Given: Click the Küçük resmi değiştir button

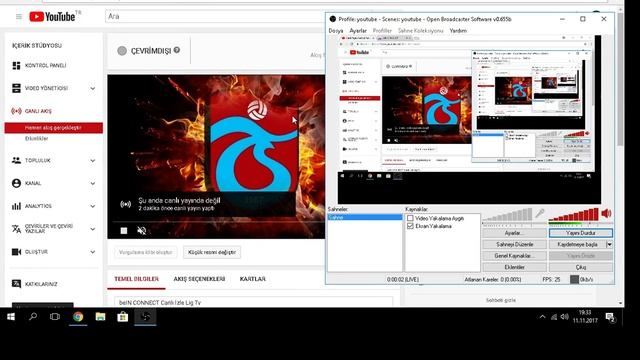Looking at the screenshot, I should [x=212, y=252].
